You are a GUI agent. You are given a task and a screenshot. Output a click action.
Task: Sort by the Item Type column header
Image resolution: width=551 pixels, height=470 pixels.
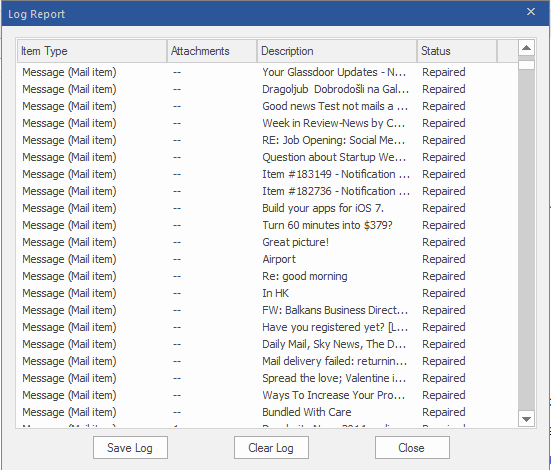[x=92, y=51]
